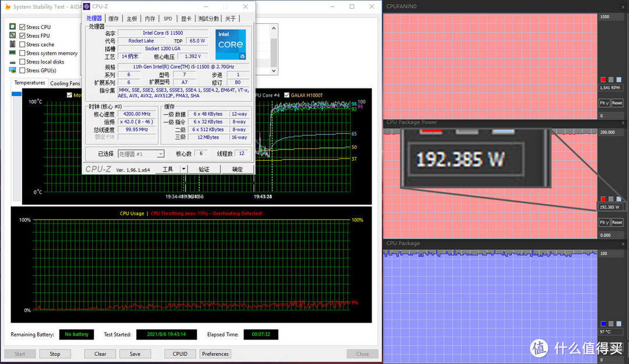
Task: Click the AIDA64 flame icon in the title bar
Action: pyautogui.click(x=8, y=7)
